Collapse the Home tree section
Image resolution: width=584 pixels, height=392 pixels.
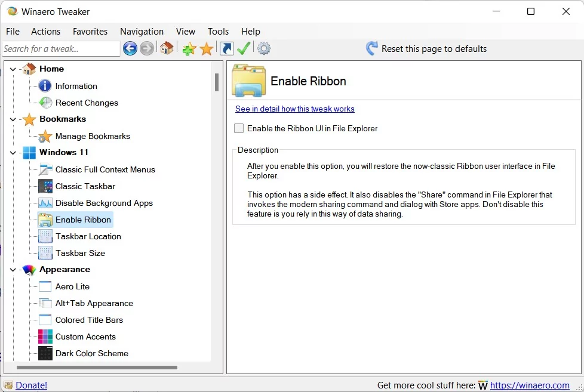pos(13,69)
